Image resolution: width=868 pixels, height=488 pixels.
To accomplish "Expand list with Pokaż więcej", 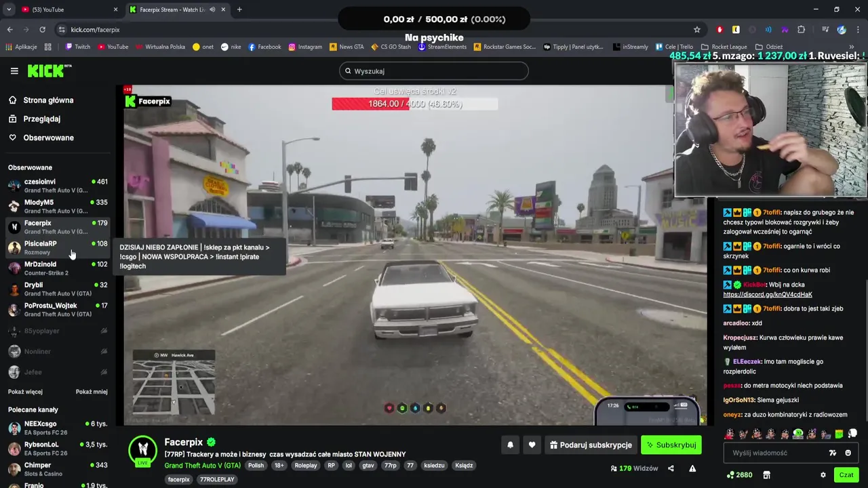I will coord(25,392).
